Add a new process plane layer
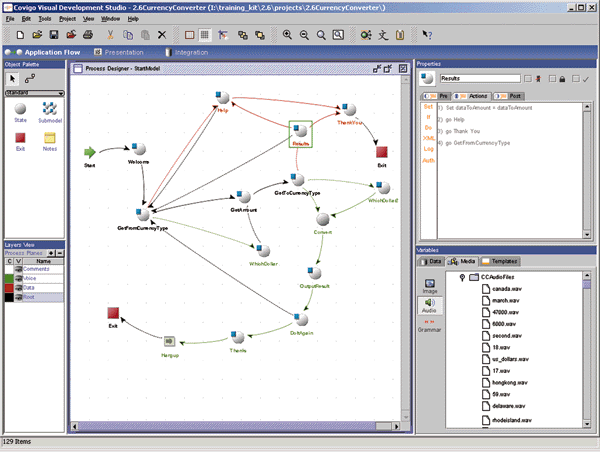The image size is (600, 452). coord(50,255)
